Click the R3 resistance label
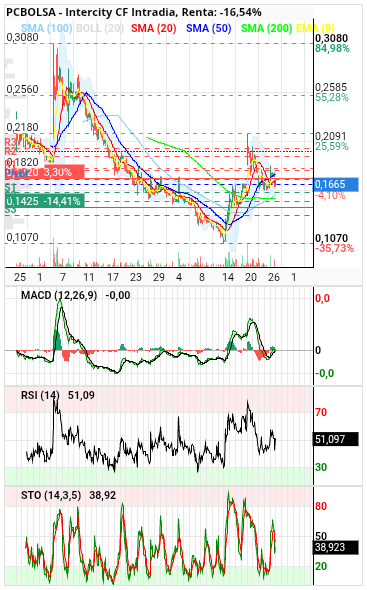Screen dimensions: 367x590 [10, 142]
